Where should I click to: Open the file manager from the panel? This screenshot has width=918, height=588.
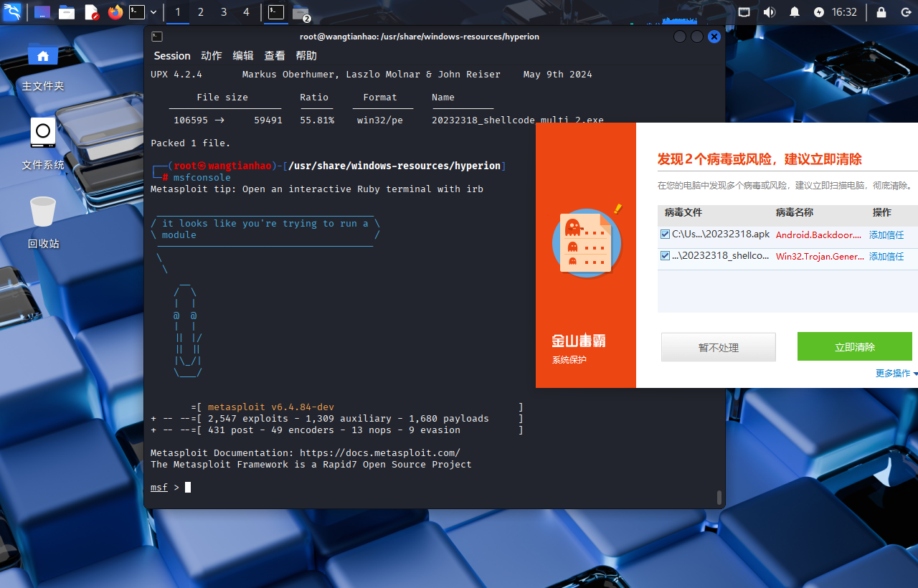pos(67,12)
